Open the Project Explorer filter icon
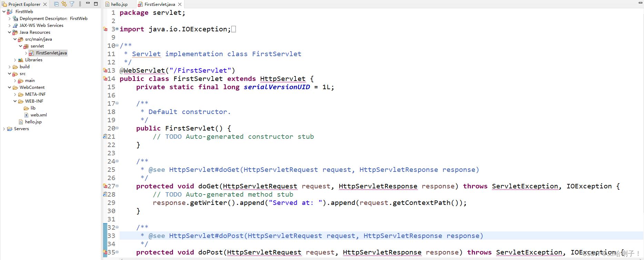Image resolution: width=644 pixels, height=260 pixels. [x=72, y=4]
